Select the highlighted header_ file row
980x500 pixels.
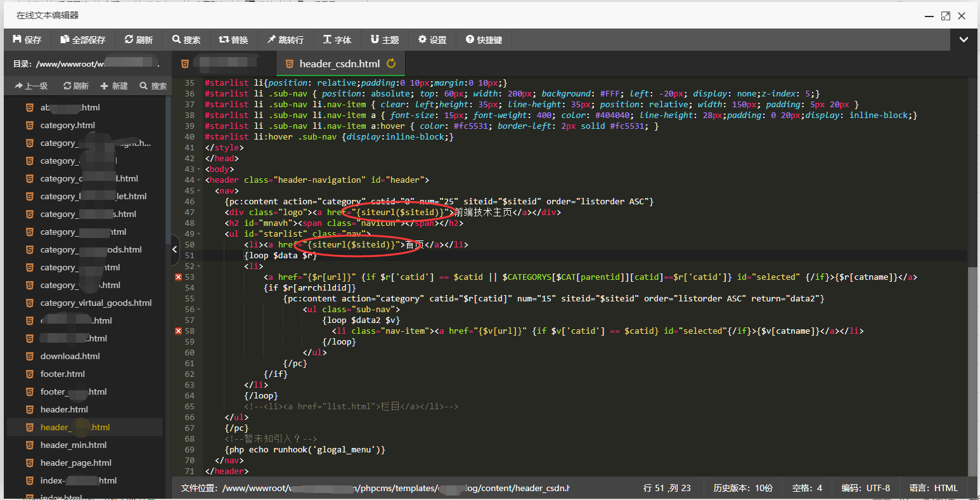85,427
